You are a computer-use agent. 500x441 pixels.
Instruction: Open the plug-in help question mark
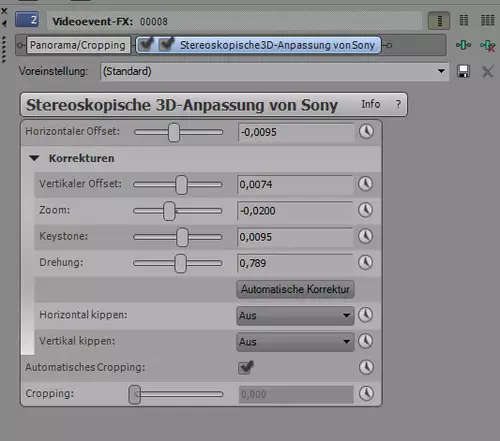click(398, 104)
